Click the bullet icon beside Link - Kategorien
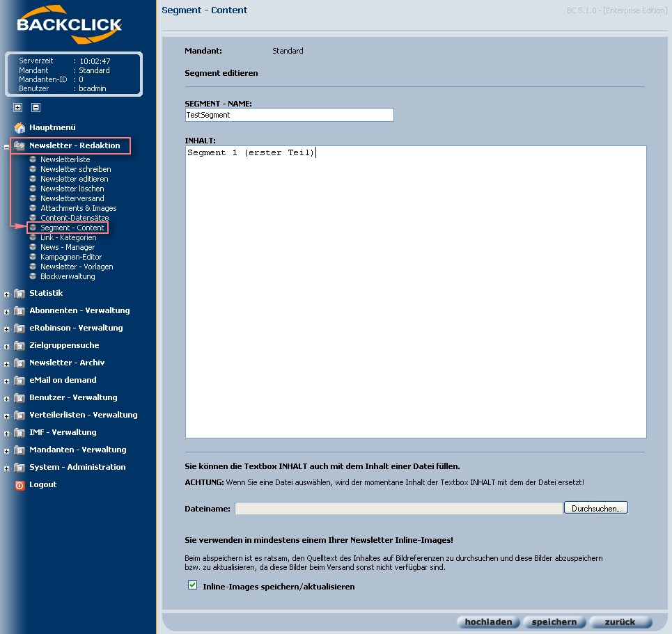Image resolution: width=672 pixels, height=634 pixels. coord(33,237)
